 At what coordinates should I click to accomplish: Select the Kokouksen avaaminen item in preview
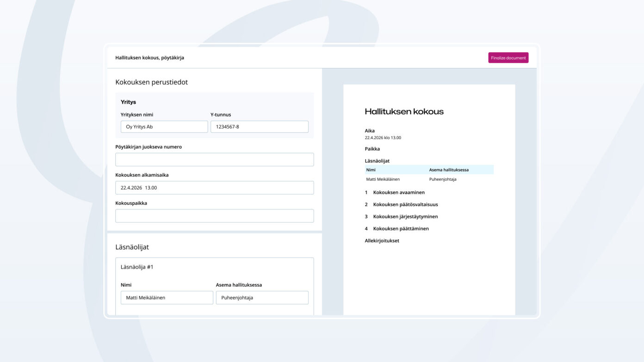click(x=398, y=192)
